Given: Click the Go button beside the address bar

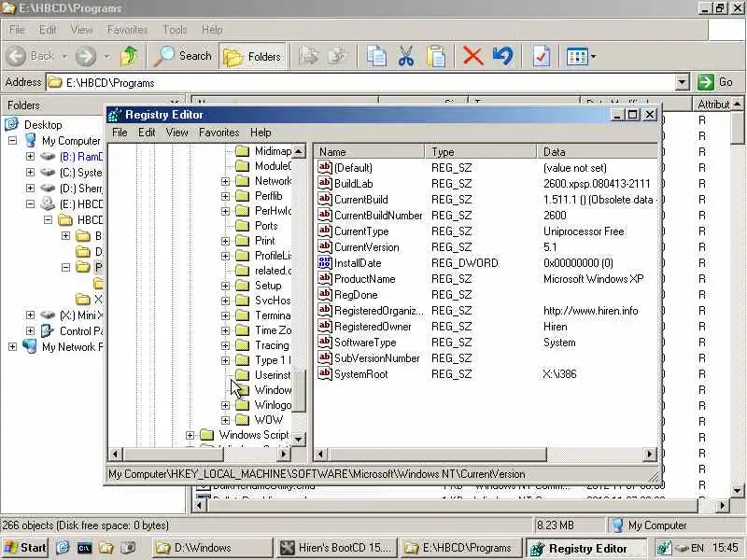Looking at the screenshot, I should (715, 82).
